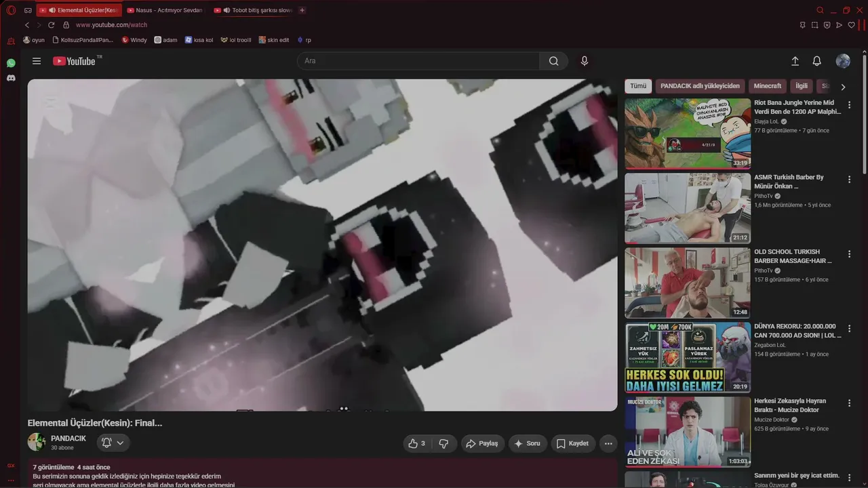Viewport: 868px width, 488px height.
Task: Open the account profile avatar menu
Action: pos(843,61)
